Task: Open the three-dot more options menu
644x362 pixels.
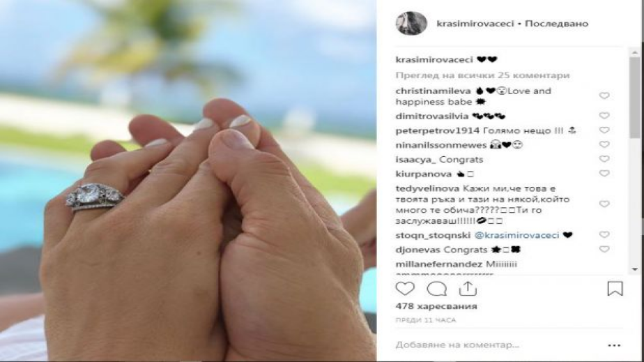Action: [614, 345]
